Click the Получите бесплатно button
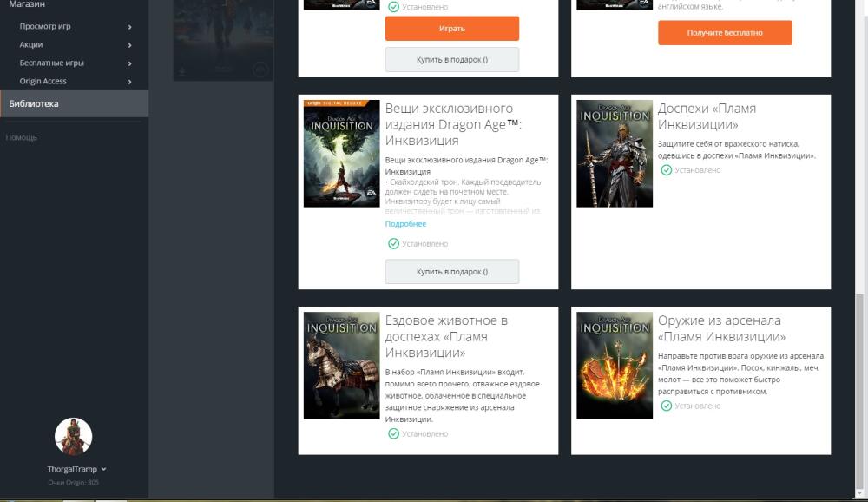Image resolution: width=868 pixels, height=502 pixels. (x=725, y=33)
